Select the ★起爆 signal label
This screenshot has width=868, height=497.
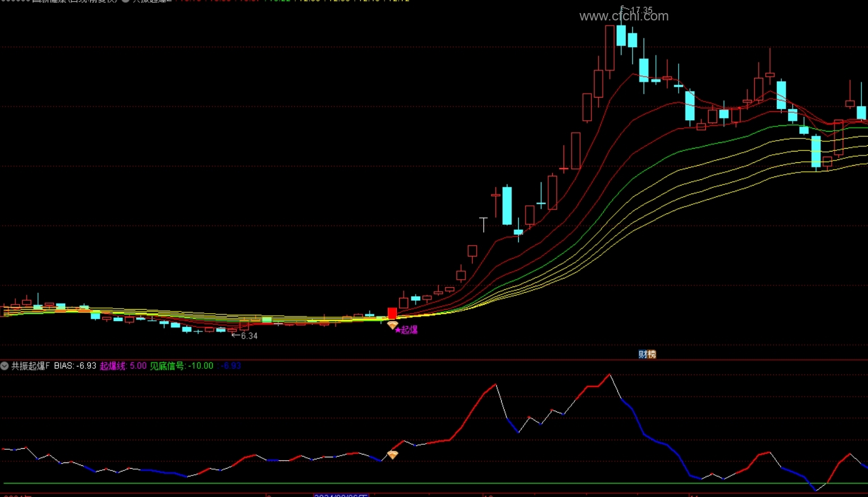pyautogui.click(x=406, y=330)
